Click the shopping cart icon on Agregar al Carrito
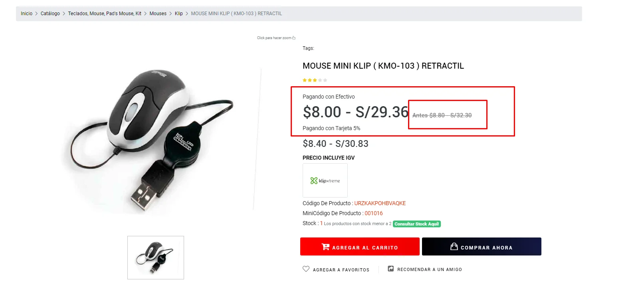Screen dimensions: 644x283 pos(325,247)
